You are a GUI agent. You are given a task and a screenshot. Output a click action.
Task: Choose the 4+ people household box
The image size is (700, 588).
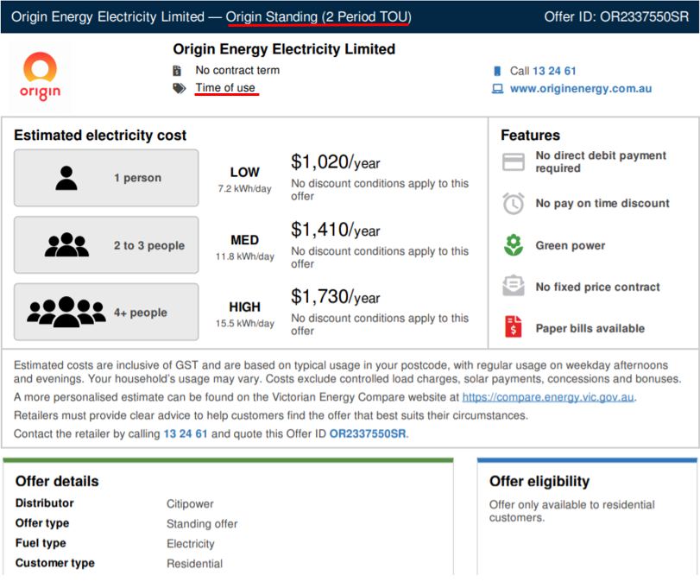tap(106, 313)
